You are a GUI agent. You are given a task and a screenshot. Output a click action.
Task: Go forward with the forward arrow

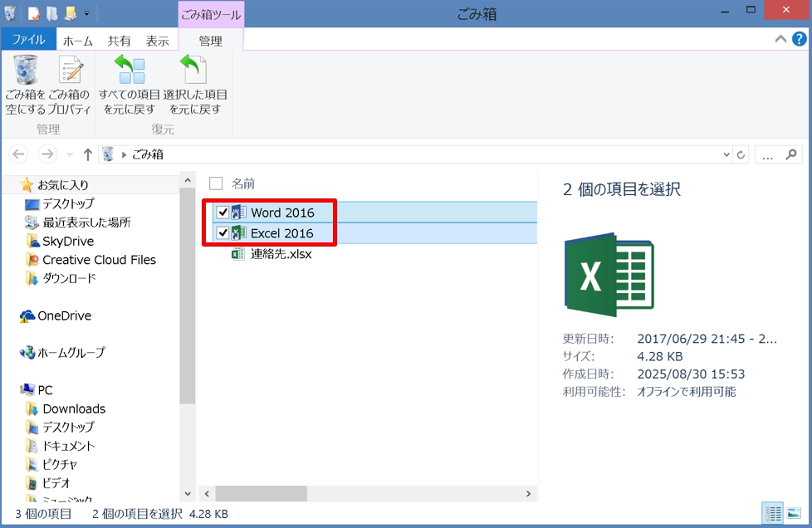pos(47,154)
